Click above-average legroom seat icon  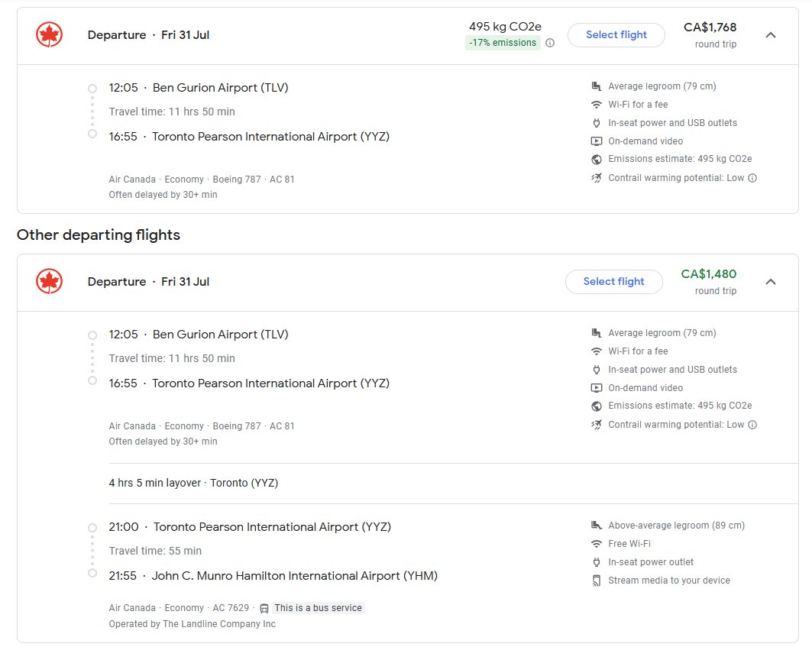tap(597, 526)
